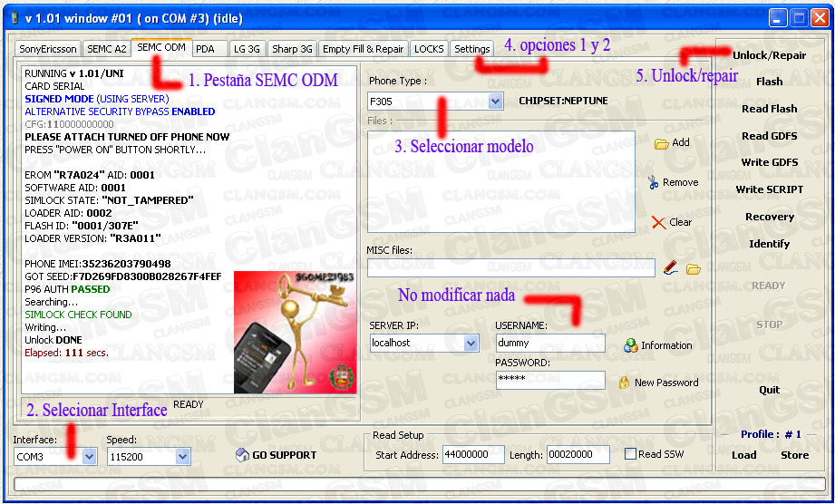Click the P96 AUTH PASSED log line
This screenshot has height=504, width=835.
tap(67, 289)
